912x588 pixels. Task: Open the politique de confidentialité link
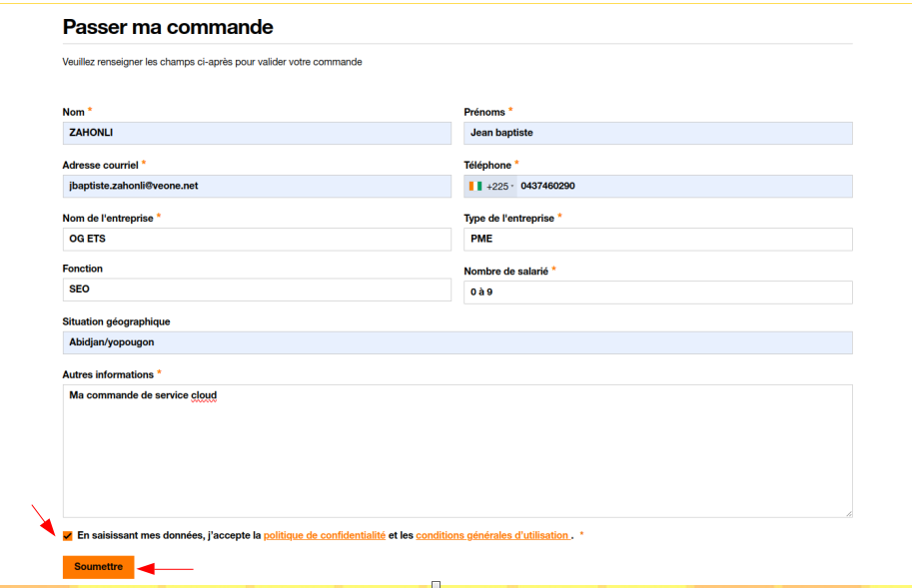click(324, 536)
